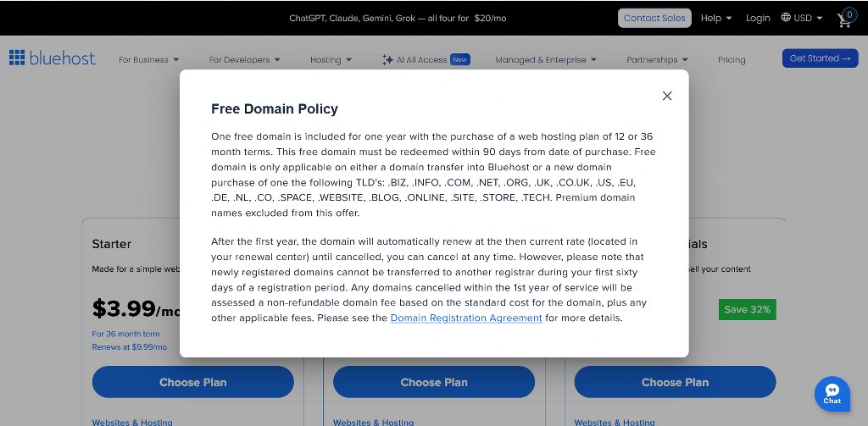Click the Login link

pos(757,19)
